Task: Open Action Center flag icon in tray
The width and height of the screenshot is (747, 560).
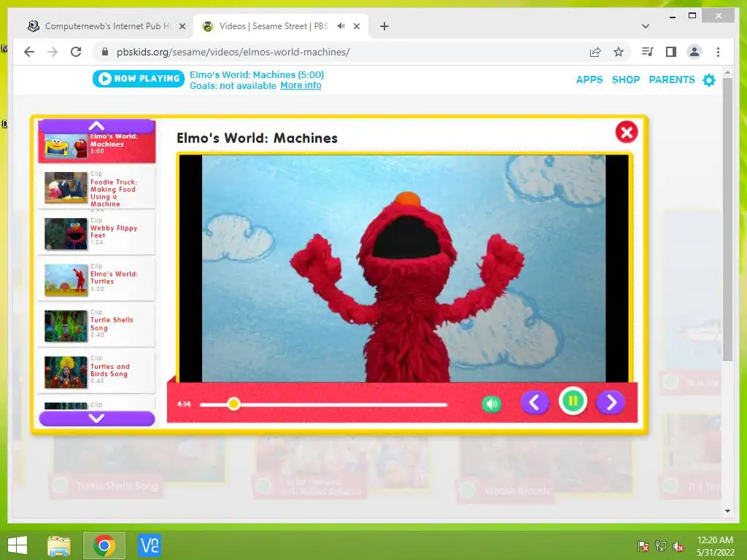Action: click(643, 546)
